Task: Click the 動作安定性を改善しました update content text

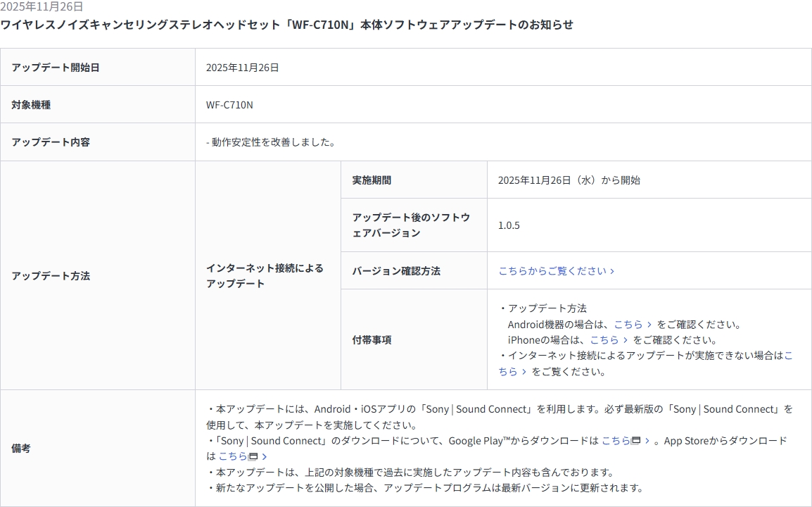Action: click(x=273, y=142)
